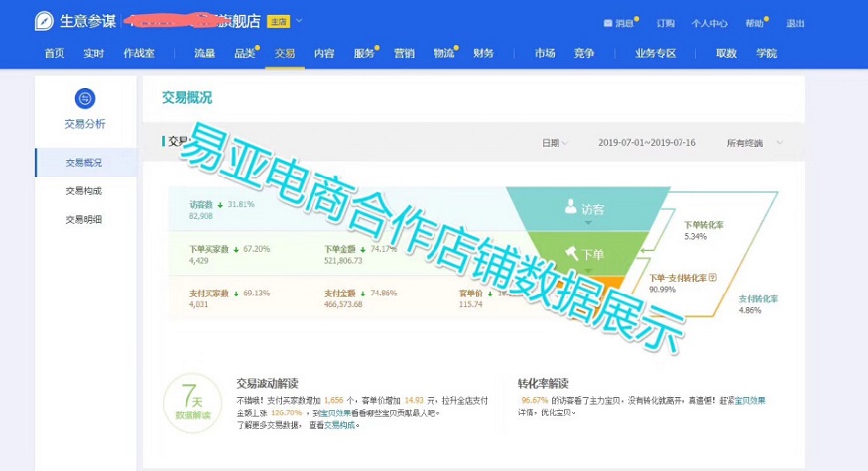Click the visitor person icon in funnel
Viewport: 868px width, 471px height.
click(570, 207)
